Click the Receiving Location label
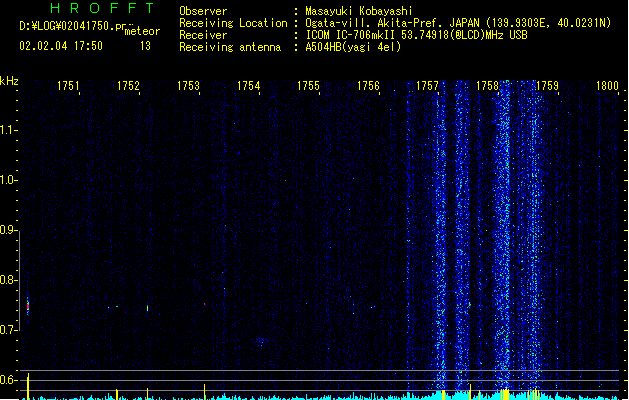 pyautogui.click(x=233, y=23)
